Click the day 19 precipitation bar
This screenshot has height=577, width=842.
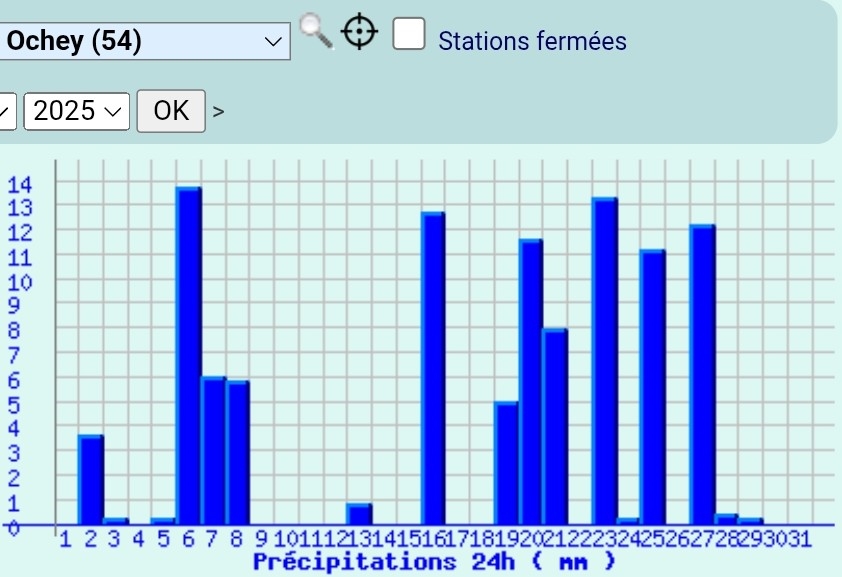coord(506,463)
